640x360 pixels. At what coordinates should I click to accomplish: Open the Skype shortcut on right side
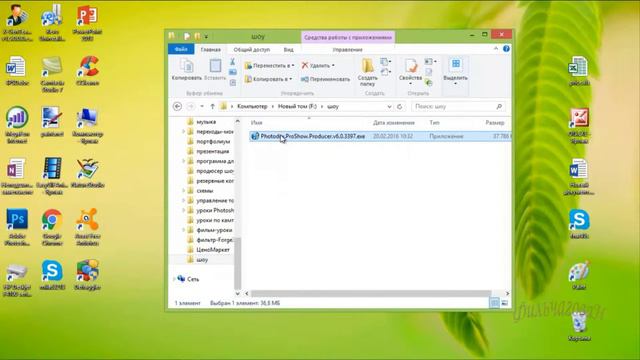coord(579,224)
